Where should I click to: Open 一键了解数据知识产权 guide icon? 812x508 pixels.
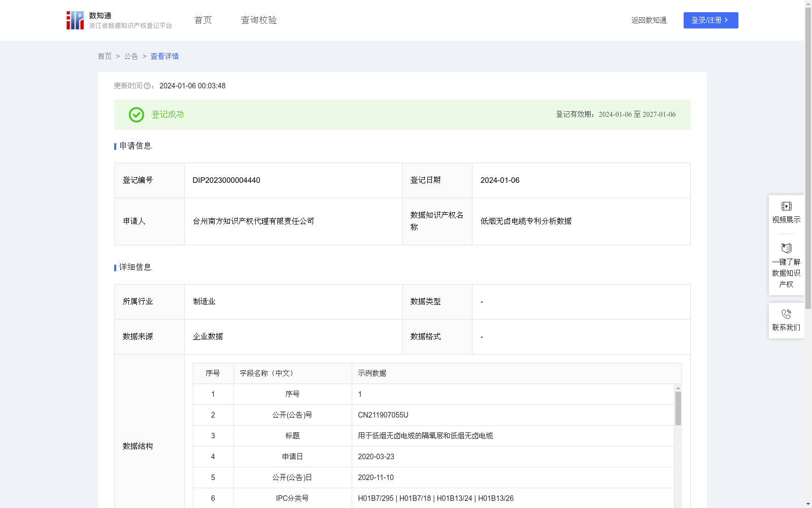786,248
